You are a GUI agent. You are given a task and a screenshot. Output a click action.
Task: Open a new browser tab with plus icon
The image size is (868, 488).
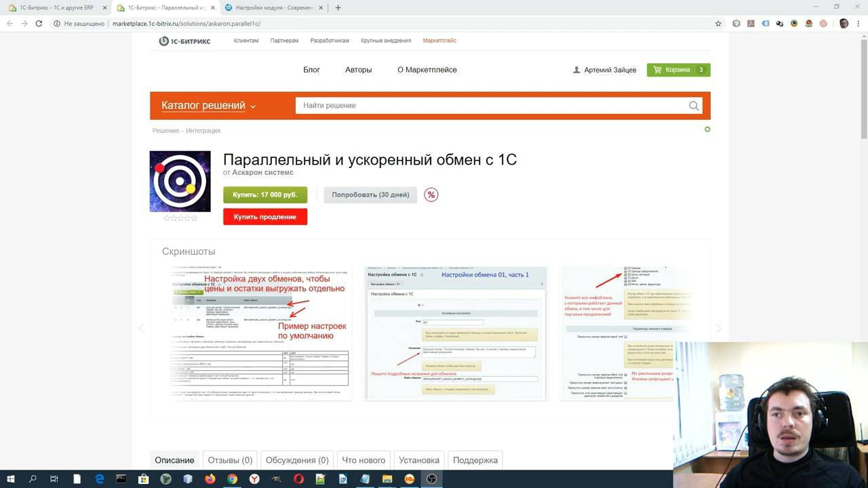click(x=338, y=7)
